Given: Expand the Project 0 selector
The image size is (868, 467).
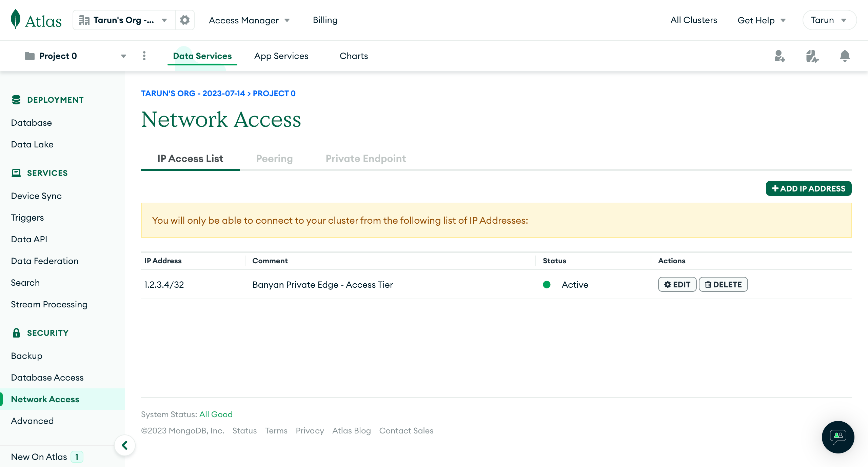Looking at the screenshot, I should [x=75, y=56].
